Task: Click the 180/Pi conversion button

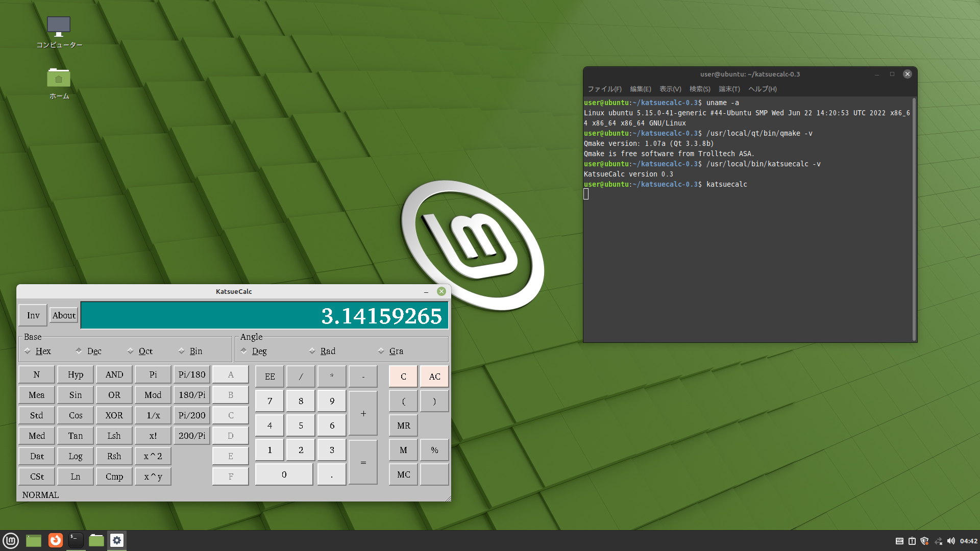Action: 192,395
